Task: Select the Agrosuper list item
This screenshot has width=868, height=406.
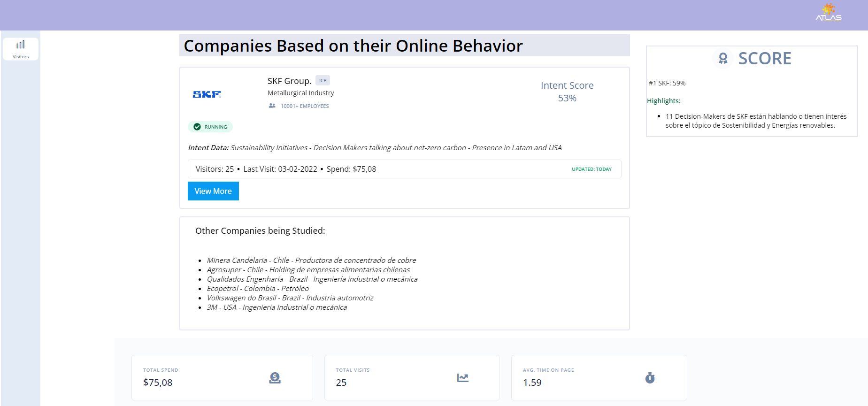Action: [308, 269]
